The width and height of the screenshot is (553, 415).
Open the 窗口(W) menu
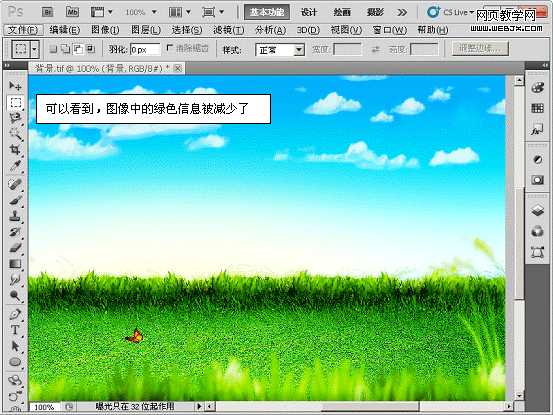pyautogui.click(x=390, y=30)
